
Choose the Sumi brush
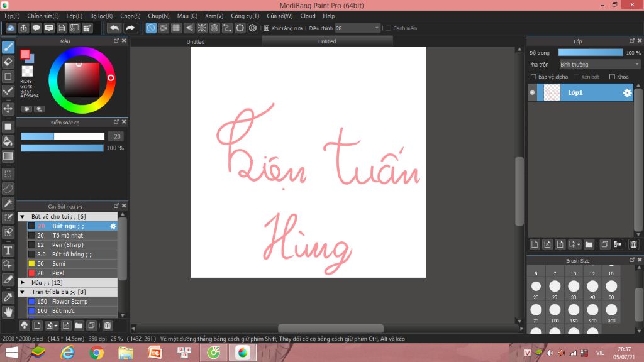click(72, 264)
